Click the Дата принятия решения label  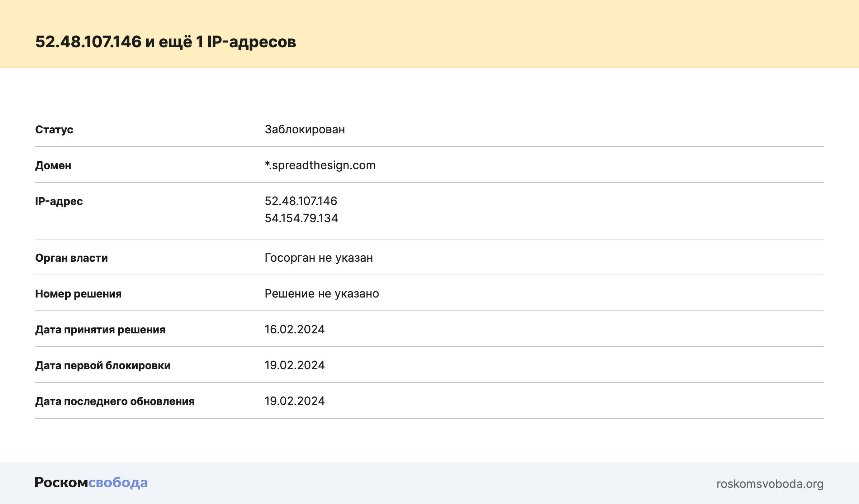coord(100,329)
